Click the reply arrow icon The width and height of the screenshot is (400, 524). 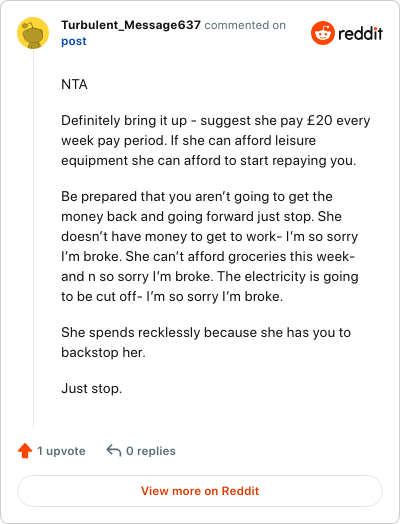(x=114, y=450)
